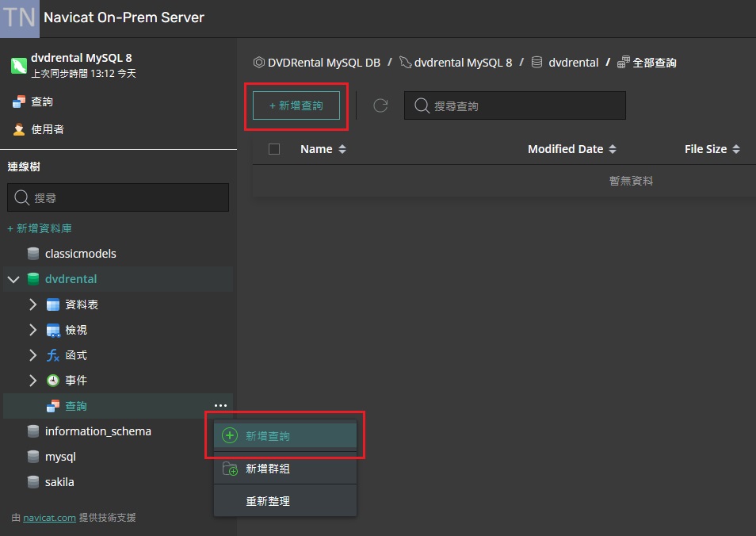Image resolution: width=756 pixels, height=536 pixels.
Task: Click the + 新增查詢 button
Action: [x=296, y=105]
